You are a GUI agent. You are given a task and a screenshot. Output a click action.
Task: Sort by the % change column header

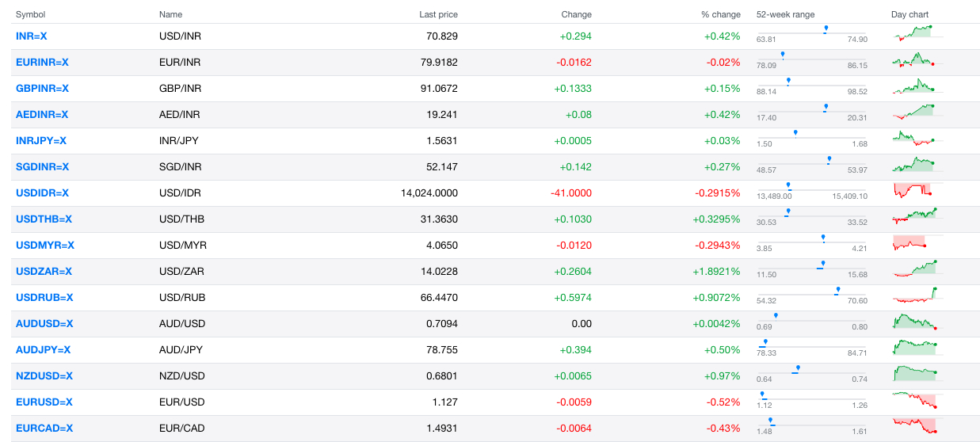pyautogui.click(x=721, y=14)
